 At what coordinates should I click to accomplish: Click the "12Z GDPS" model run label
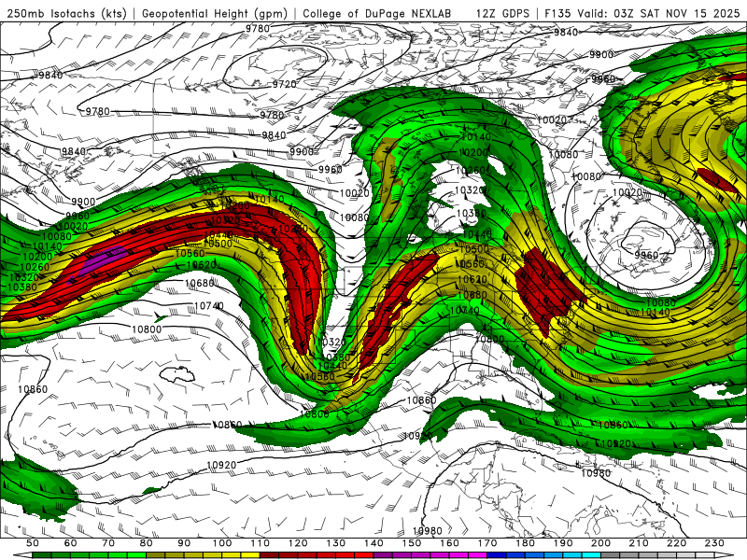(502, 13)
